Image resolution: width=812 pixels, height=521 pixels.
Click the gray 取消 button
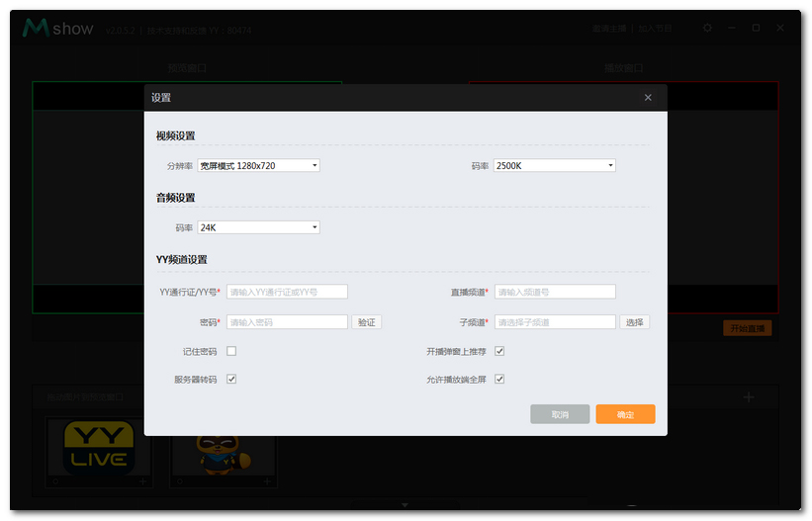point(560,414)
